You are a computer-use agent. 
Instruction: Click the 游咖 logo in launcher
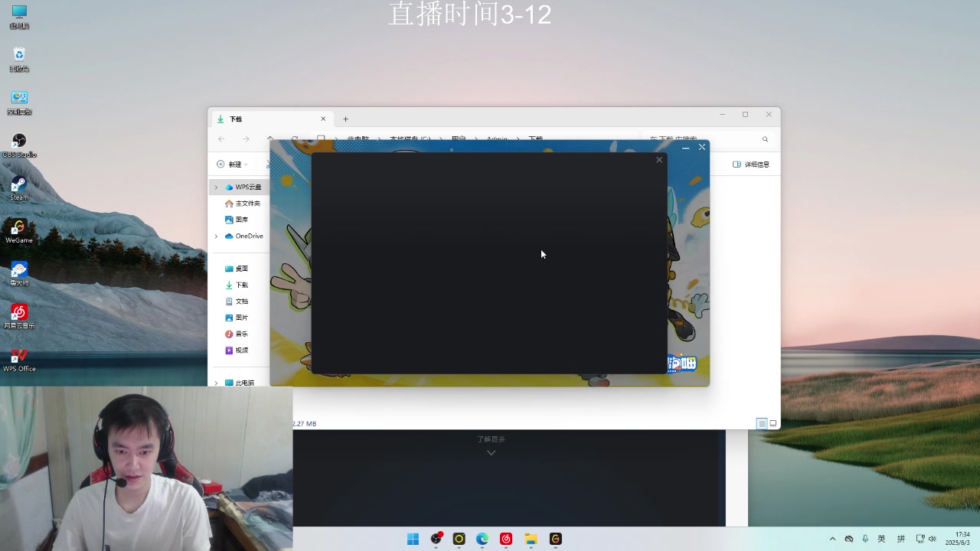tap(681, 364)
